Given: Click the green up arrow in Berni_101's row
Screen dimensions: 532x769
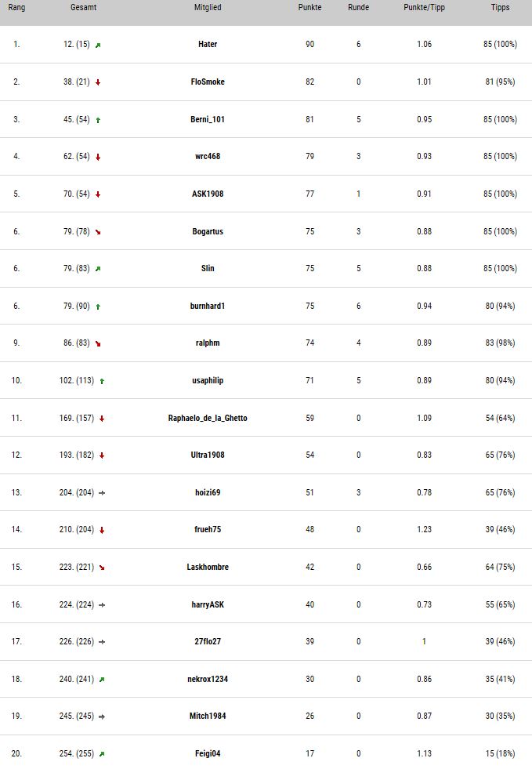Looking at the screenshot, I should 98,120.
